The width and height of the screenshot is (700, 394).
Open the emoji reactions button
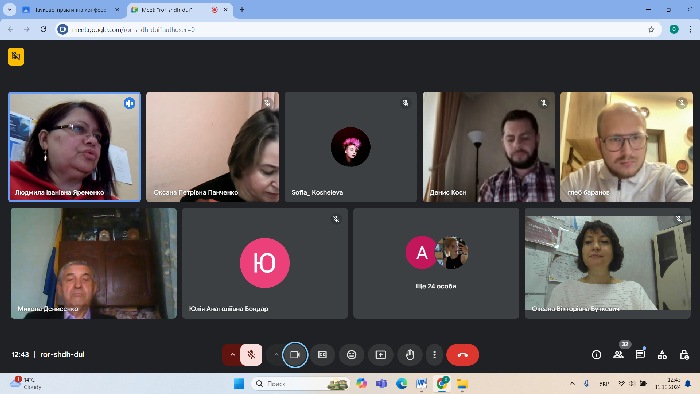[351, 355]
